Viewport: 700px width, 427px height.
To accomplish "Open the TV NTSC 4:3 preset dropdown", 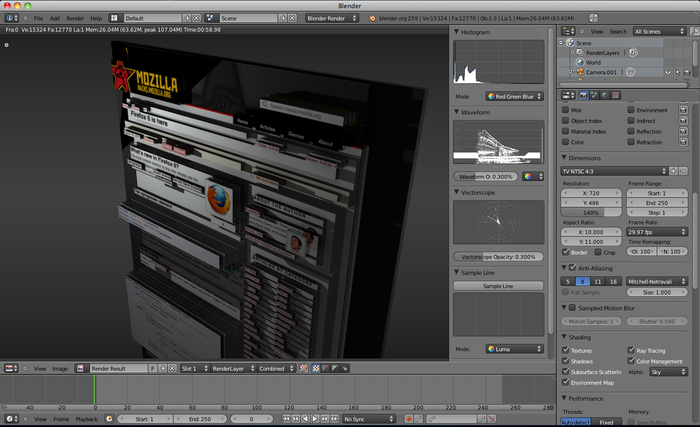I will tap(614, 171).
